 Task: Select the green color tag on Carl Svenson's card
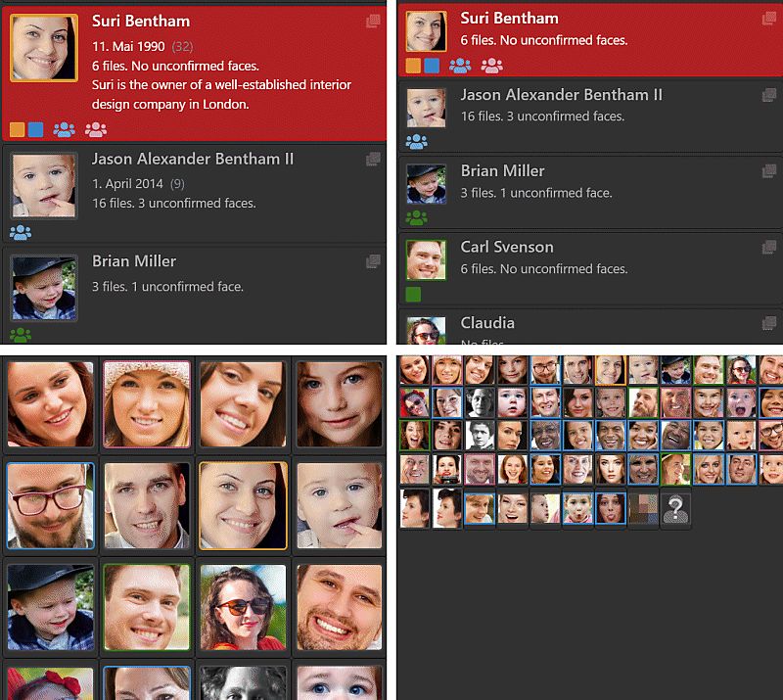pos(413,295)
